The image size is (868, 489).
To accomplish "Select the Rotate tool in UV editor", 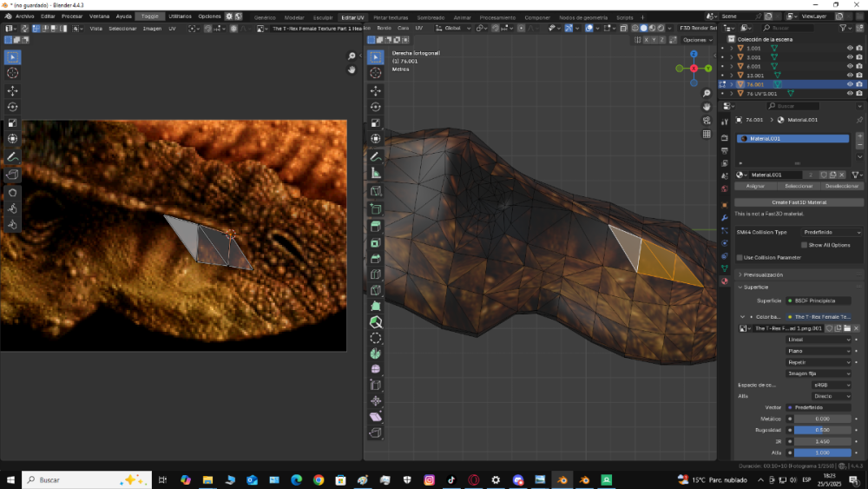I will pos(12,107).
